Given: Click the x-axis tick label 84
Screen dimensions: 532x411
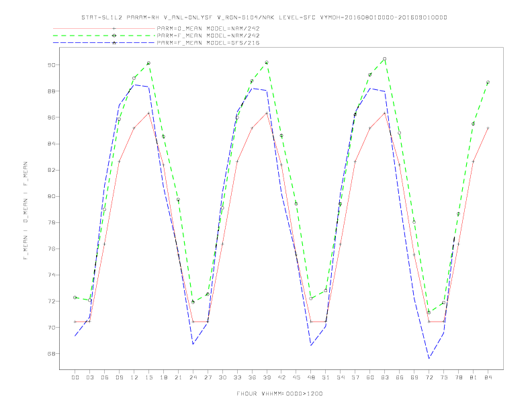Looking at the screenshot, I should point(488,377).
